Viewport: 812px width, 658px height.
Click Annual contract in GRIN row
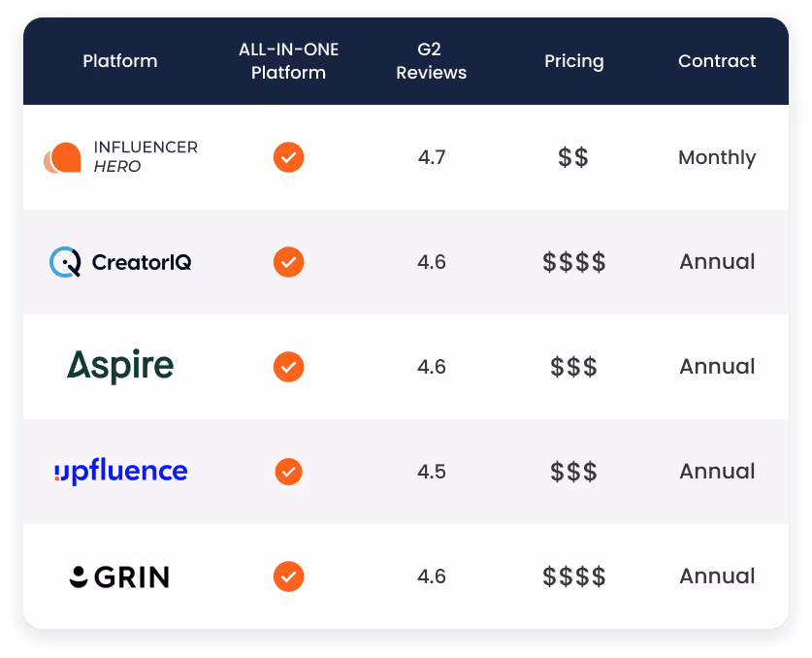click(717, 576)
